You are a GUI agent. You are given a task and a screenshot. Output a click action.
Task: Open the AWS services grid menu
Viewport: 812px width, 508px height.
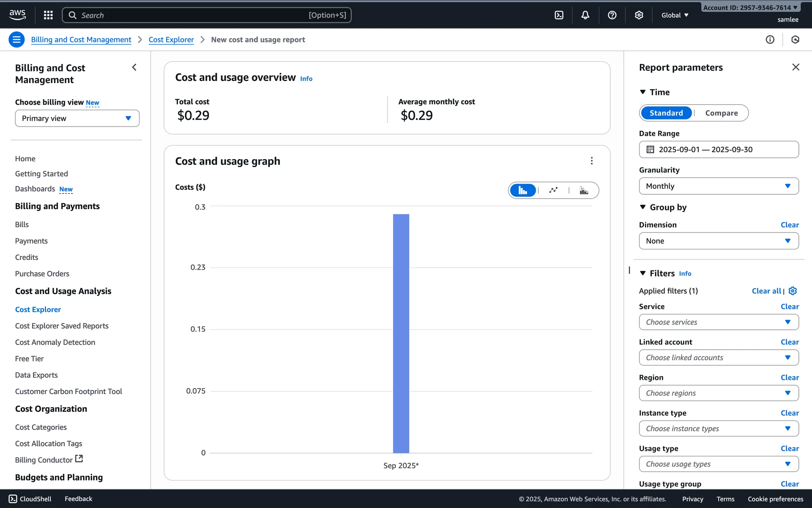click(x=48, y=15)
